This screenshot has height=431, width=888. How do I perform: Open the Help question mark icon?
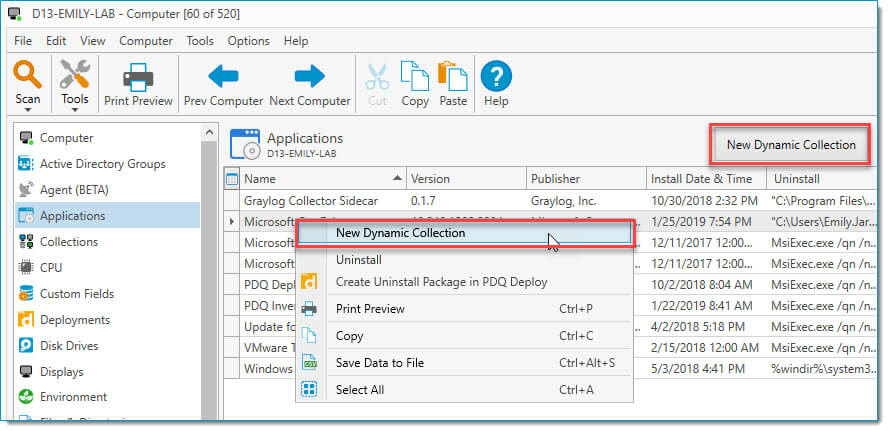coord(496,76)
